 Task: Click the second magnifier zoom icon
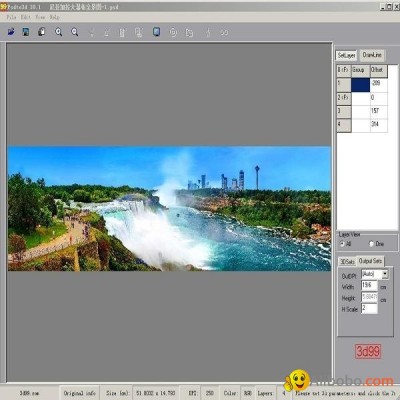coord(75,32)
